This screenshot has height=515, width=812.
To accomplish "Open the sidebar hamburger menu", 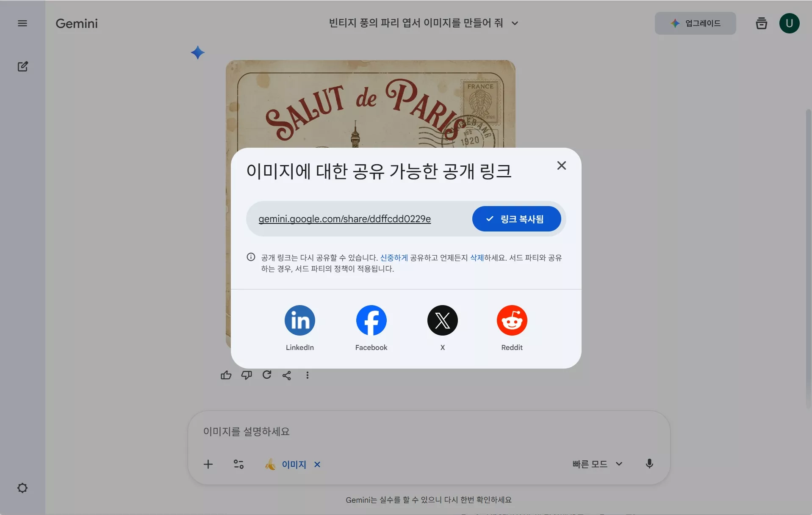I will pyautogui.click(x=22, y=23).
